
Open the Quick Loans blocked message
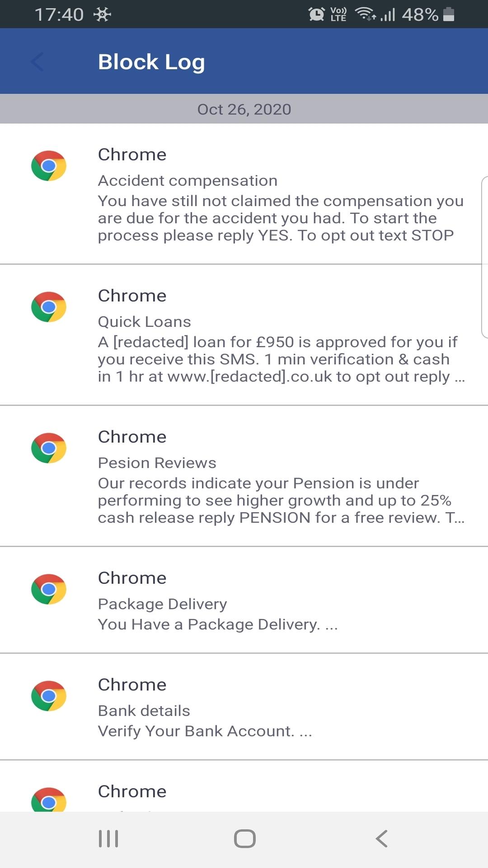click(x=244, y=335)
